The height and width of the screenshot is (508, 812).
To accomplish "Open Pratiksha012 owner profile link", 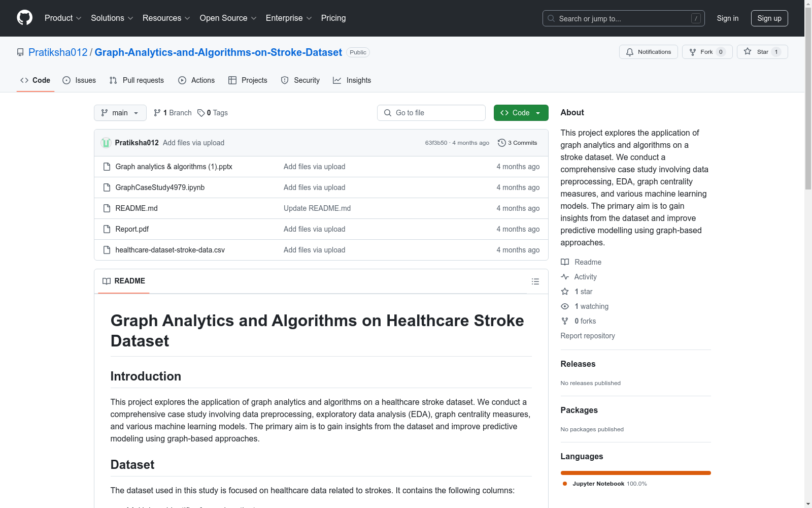I will 58,52.
